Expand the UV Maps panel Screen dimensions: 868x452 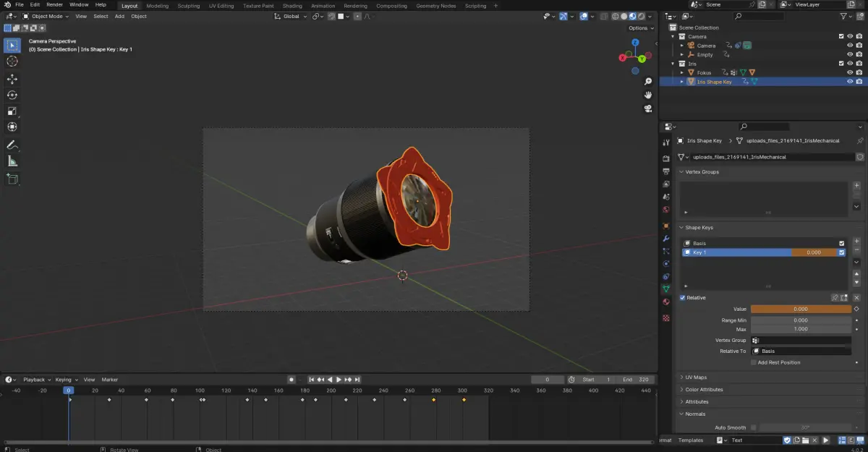(x=695, y=378)
